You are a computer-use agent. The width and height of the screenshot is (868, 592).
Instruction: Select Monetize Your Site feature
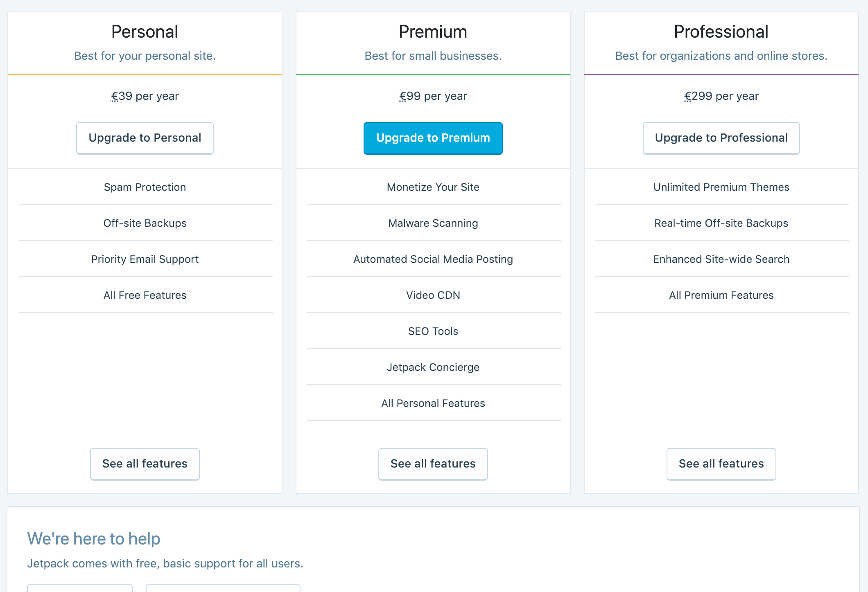(x=433, y=187)
